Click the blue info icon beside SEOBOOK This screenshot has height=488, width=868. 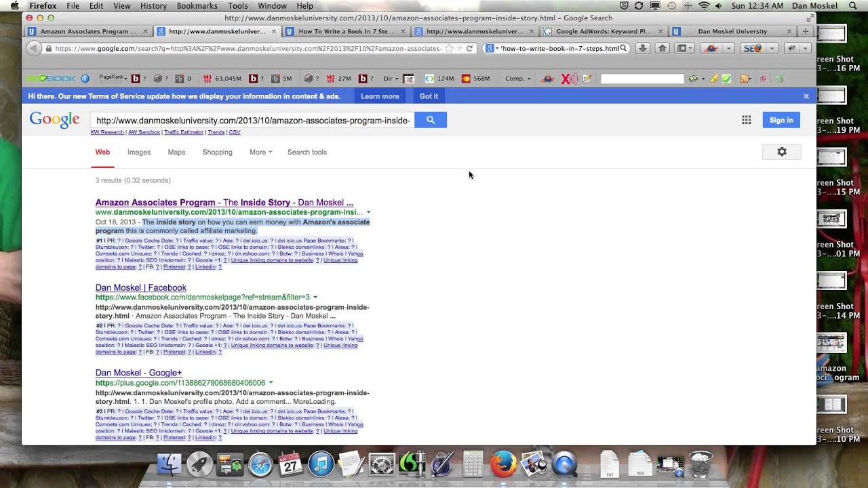click(x=85, y=79)
